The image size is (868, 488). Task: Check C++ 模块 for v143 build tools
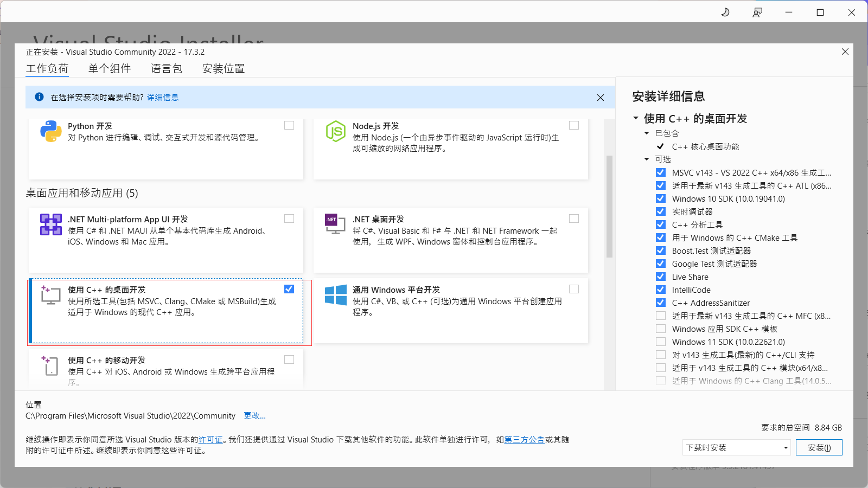point(661,368)
